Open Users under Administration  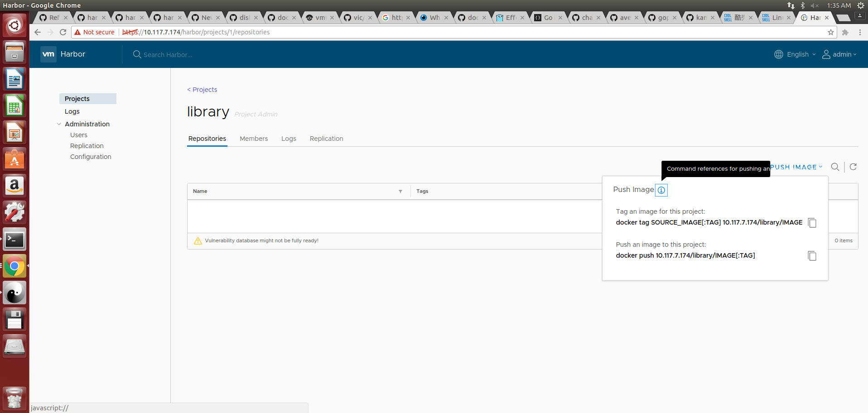pos(79,135)
